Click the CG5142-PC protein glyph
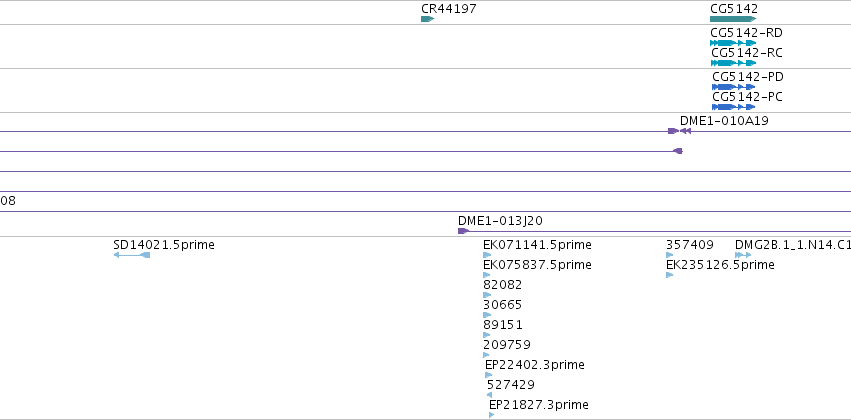 click(x=734, y=107)
